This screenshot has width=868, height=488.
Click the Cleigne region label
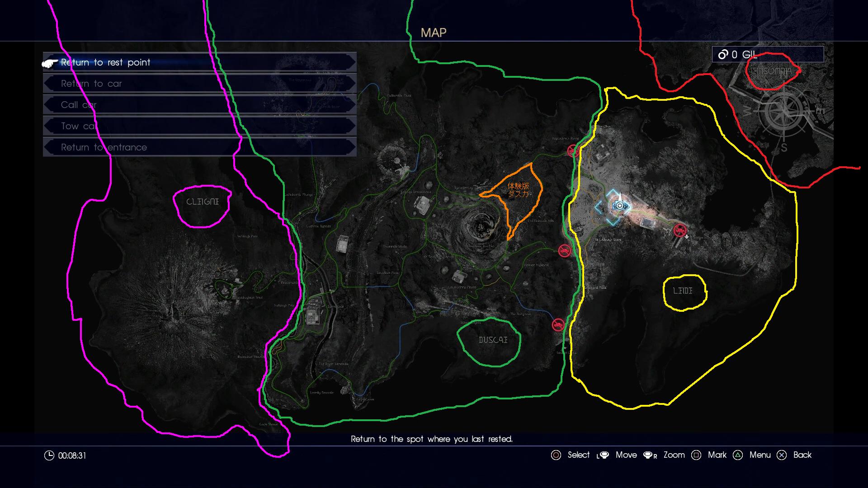click(x=203, y=202)
